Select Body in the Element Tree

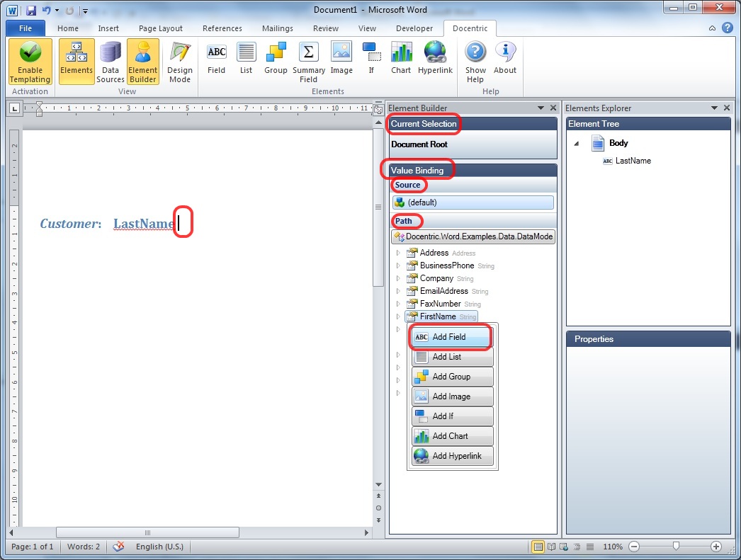point(610,143)
